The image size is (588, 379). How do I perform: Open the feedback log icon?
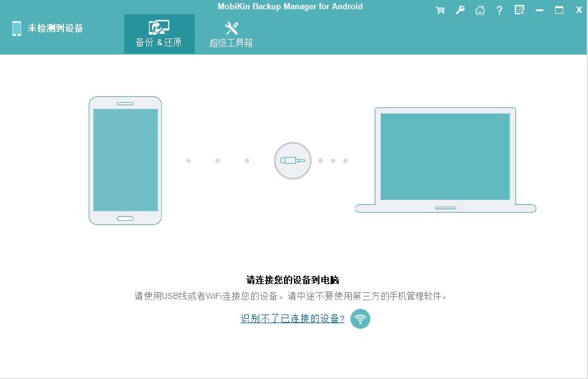click(519, 10)
